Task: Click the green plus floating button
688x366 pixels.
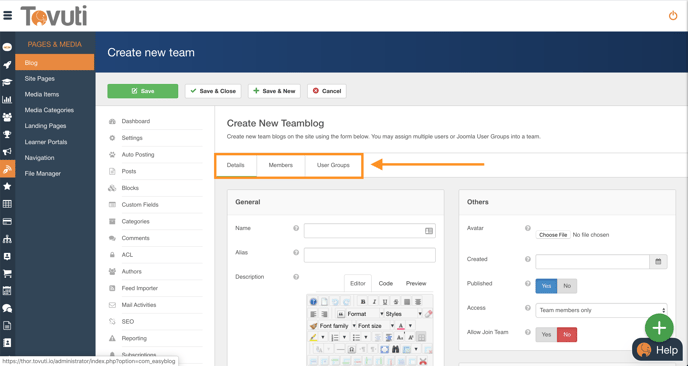Action: [x=659, y=328]
